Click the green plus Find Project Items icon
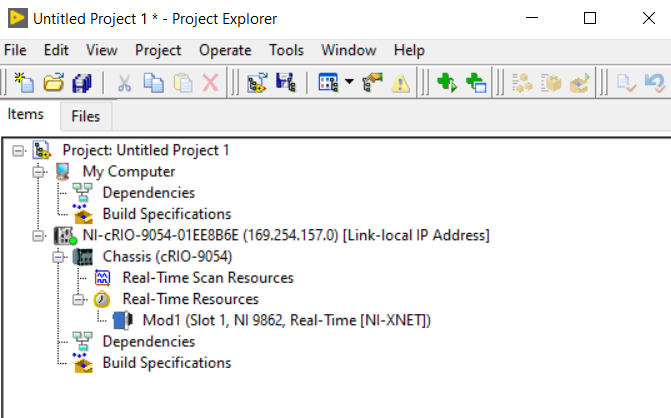The width and height of the screenshot is (671, 418). [x=447, y=82]
